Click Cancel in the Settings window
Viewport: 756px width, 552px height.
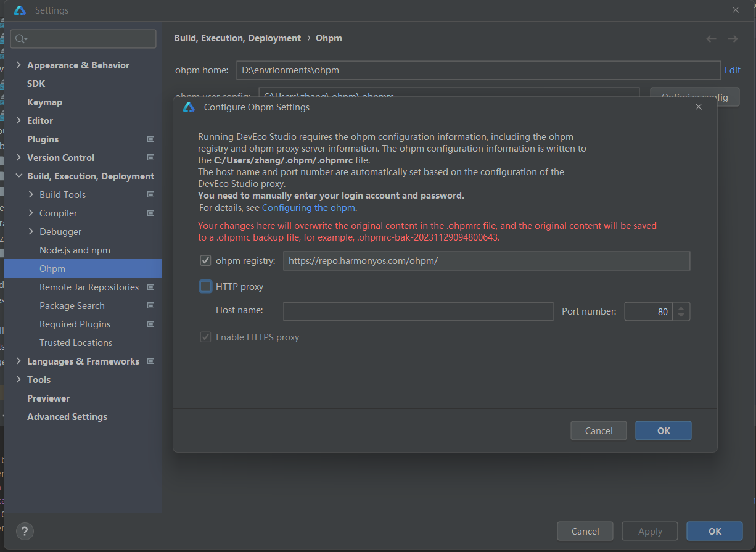[585, 531]
